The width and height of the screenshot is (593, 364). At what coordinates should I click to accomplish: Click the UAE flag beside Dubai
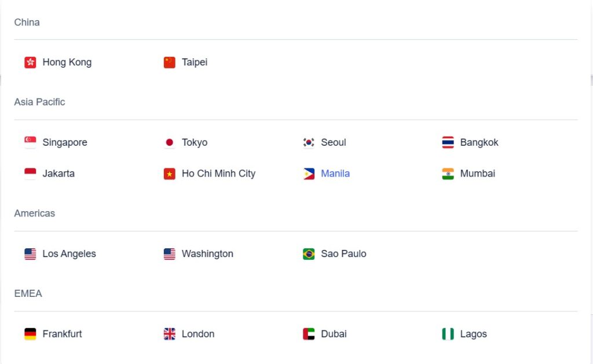pos(309,334)
